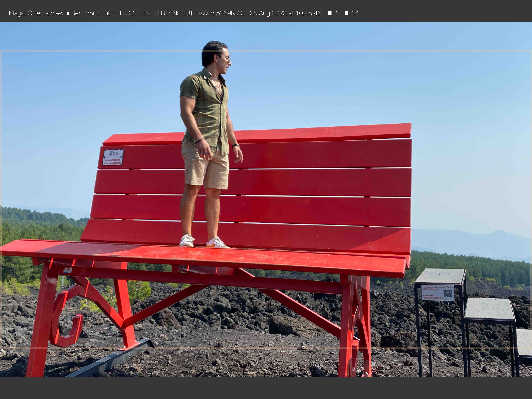The height and width of the screenshot is (399, 532).
Task: Select the '35mm film' format label
Action: tap(100, 13)
